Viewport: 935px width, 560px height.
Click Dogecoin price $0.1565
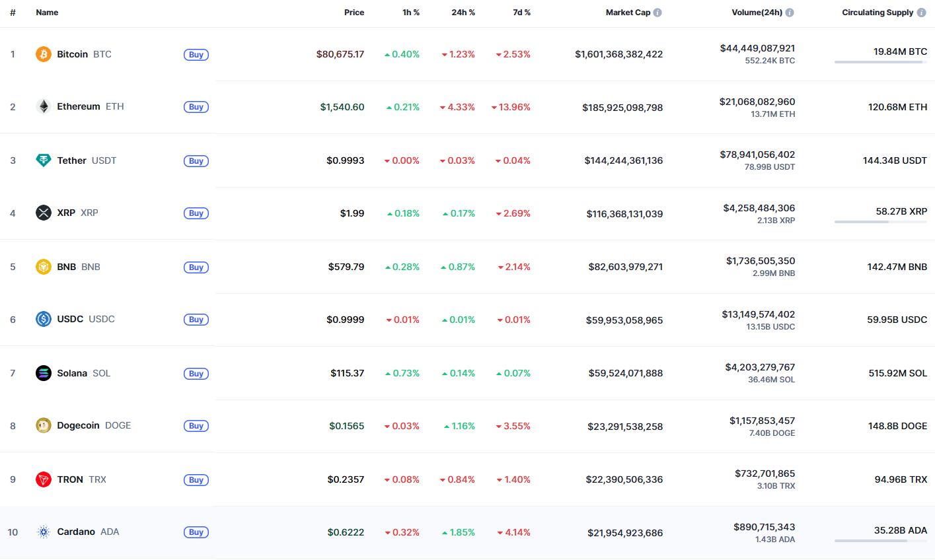(x=347, y=426)
